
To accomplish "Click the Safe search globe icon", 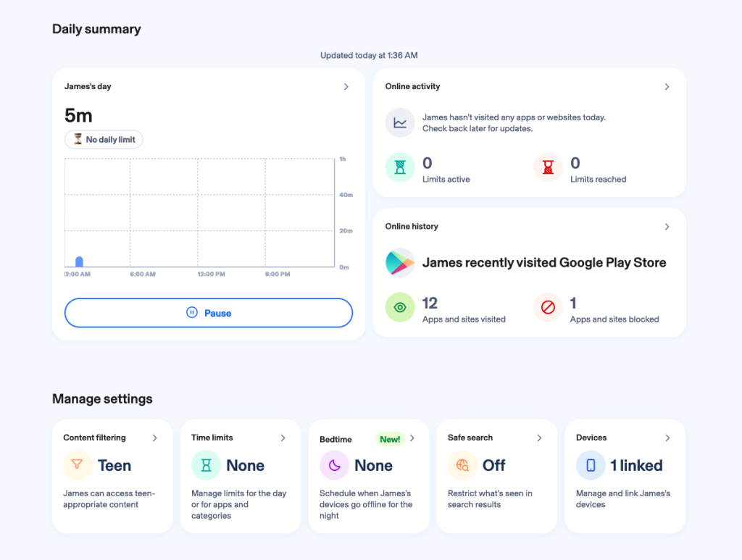I will 462,465.
